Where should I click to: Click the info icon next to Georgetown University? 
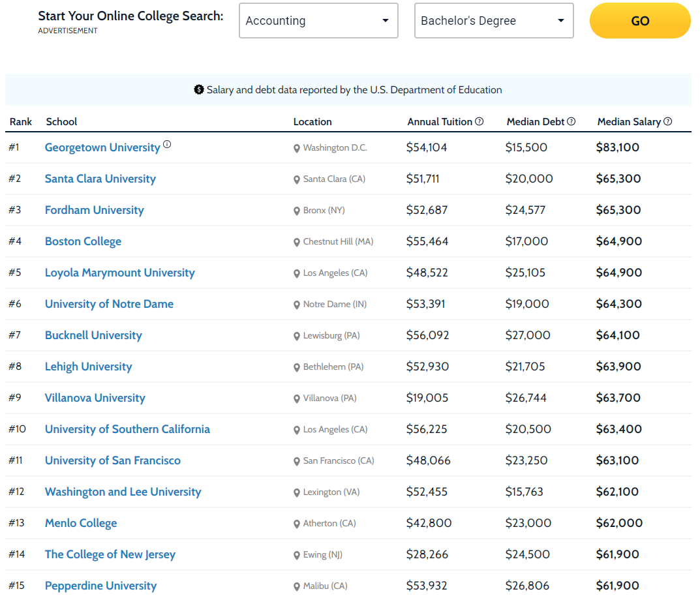click(x=167, y=144)
